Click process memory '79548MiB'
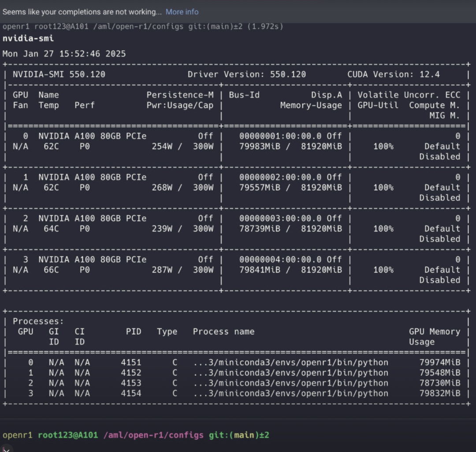Screen dimensions: 476x452 440,373
